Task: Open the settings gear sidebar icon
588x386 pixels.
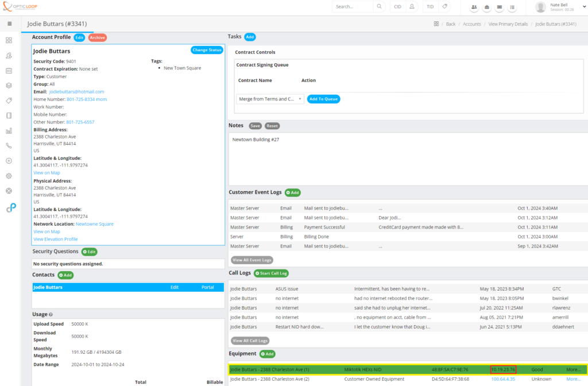Action: (9, 176)
